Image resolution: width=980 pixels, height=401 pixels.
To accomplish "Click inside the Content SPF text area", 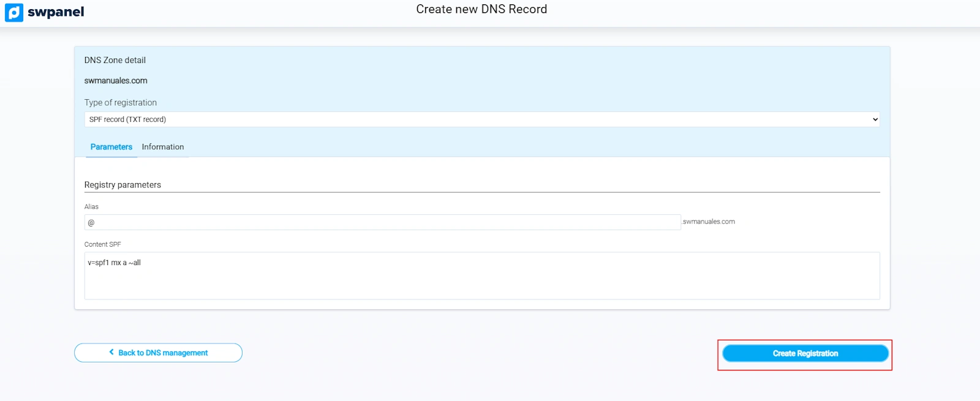I will (481, 280).
